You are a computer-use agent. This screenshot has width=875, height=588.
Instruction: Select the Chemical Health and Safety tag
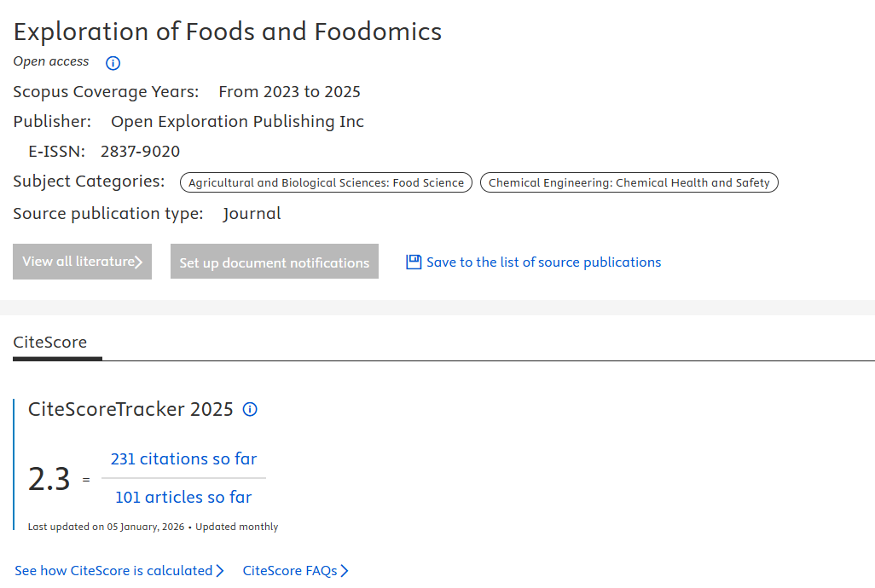[629, 182]
